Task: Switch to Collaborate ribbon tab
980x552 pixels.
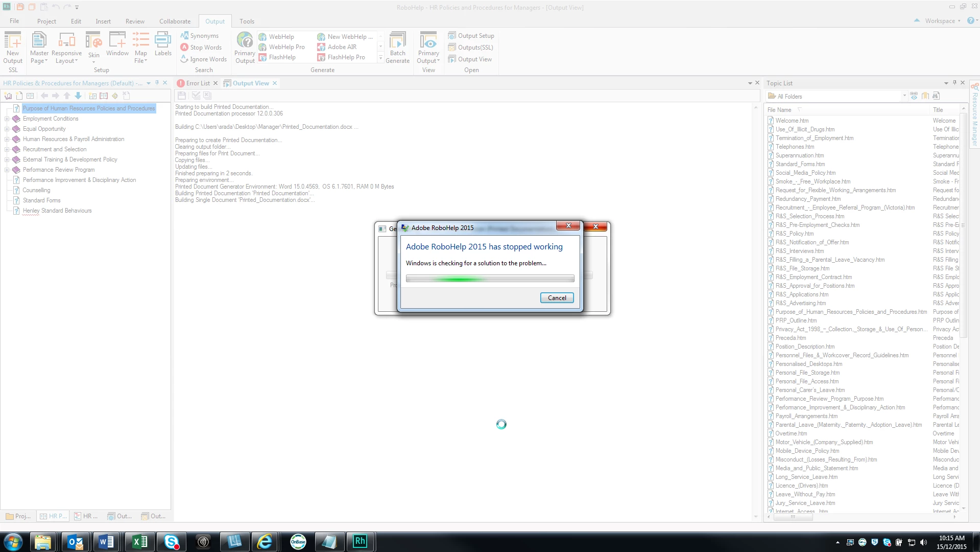Action: (175, 21)
